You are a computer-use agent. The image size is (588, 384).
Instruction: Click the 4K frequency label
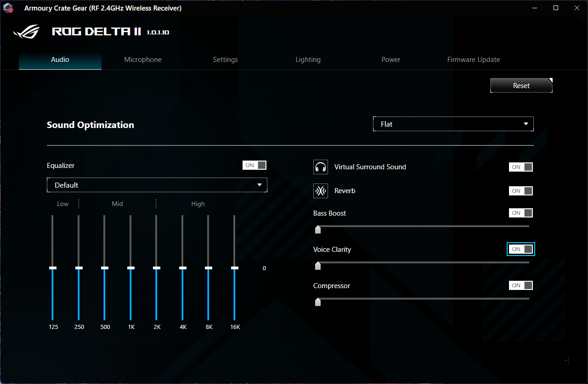click(x=183, y=327)
